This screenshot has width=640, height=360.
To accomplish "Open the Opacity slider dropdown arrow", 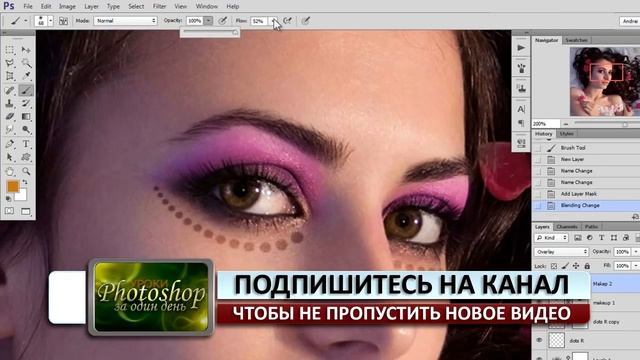I will tap(208, 21).
